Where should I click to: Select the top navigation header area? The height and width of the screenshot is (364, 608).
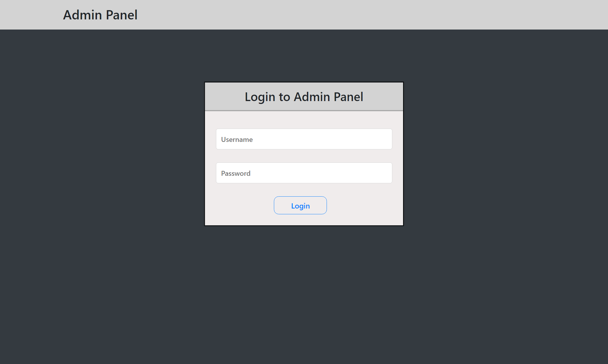(x=304, y=14)
